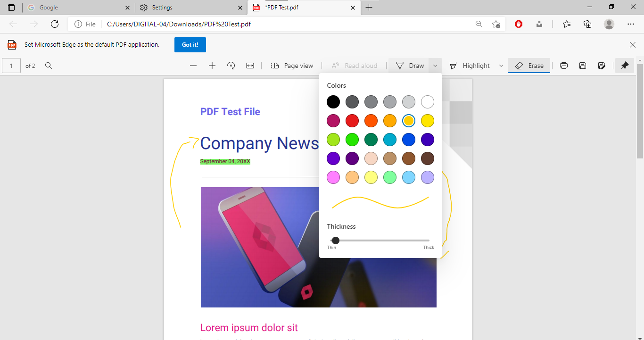Open Settings and more menu
The image size is (644, 340).
click(631, 24)
